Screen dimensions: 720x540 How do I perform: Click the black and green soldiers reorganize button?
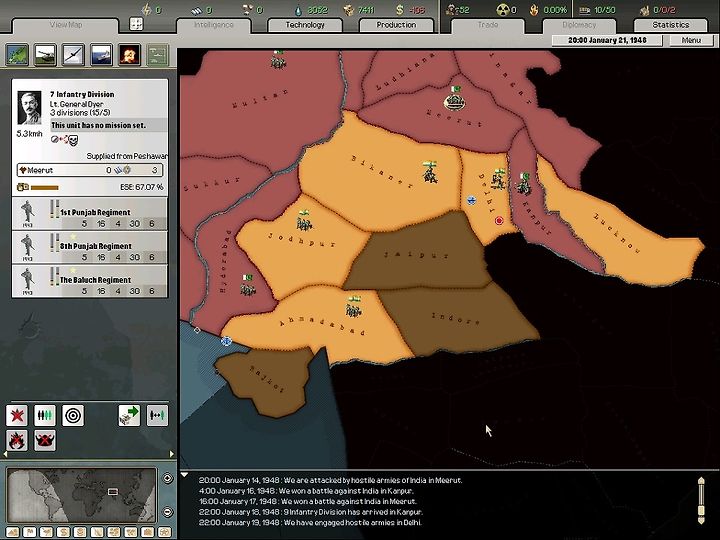(45, 416)
